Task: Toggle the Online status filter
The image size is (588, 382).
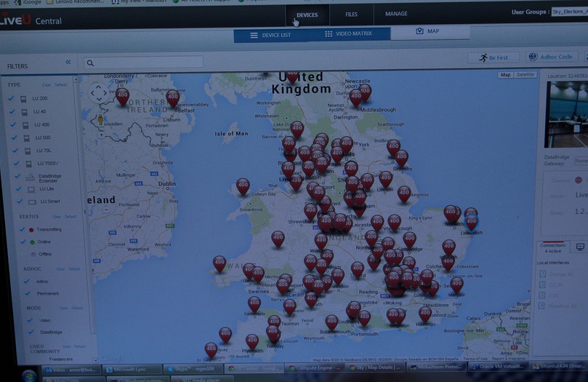Action: [x=23, y=242]
